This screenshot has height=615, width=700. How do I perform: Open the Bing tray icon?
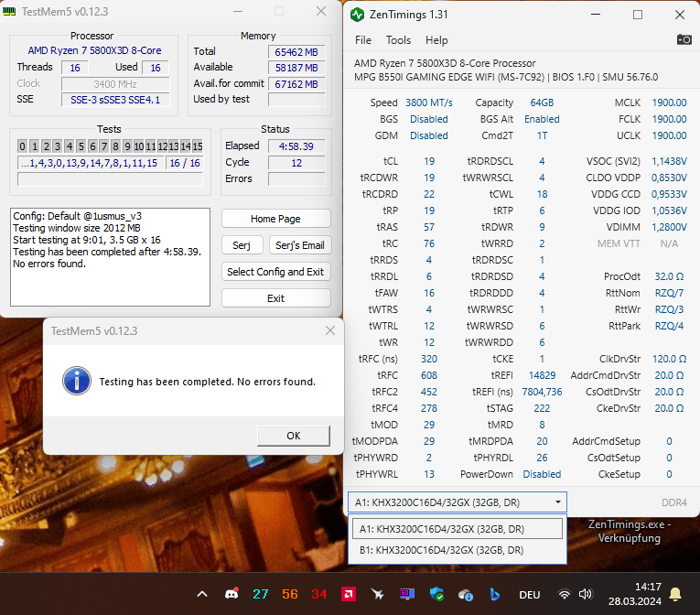495,594
